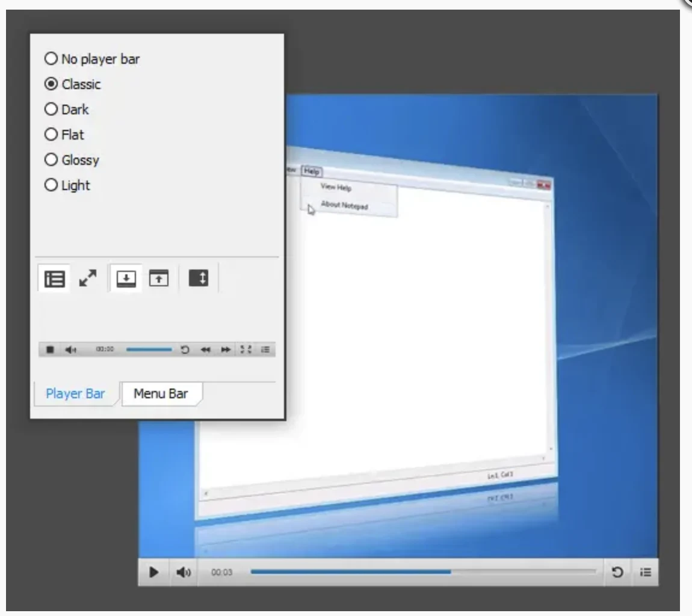Click the 00:00 time in preview bar

[x=105, y=349]
